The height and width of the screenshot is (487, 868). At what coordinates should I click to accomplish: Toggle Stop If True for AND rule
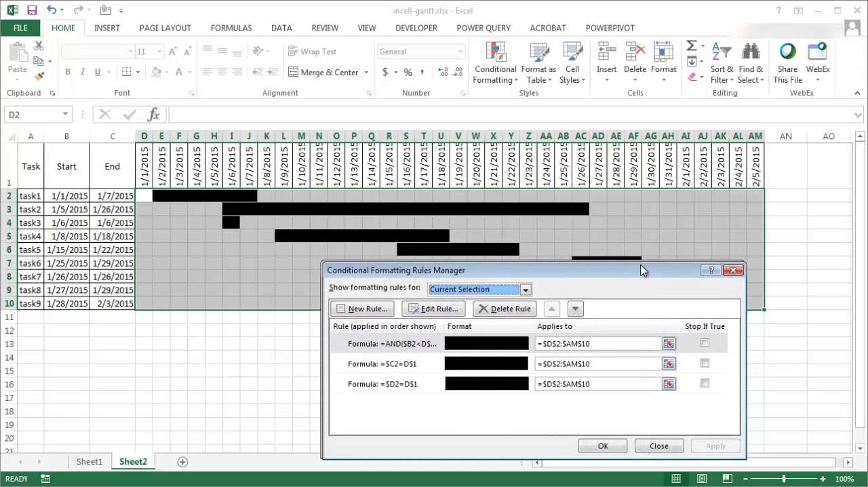[x=705, y=343]
